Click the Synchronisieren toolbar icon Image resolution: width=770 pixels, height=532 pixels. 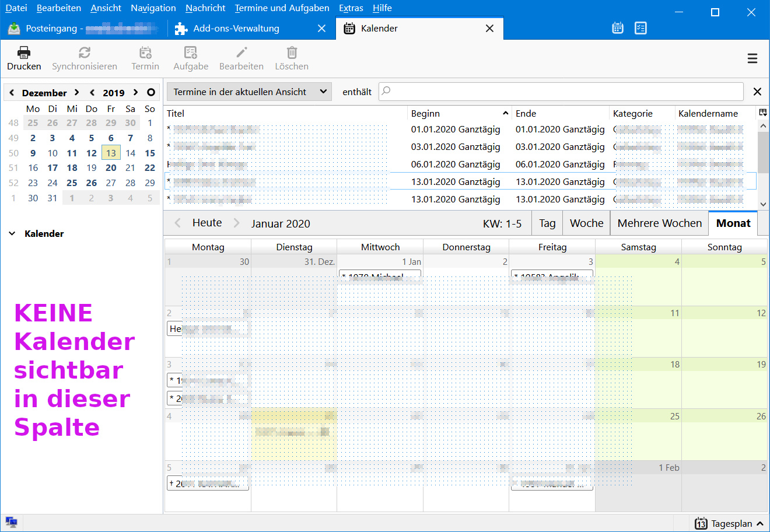point(85,52)
